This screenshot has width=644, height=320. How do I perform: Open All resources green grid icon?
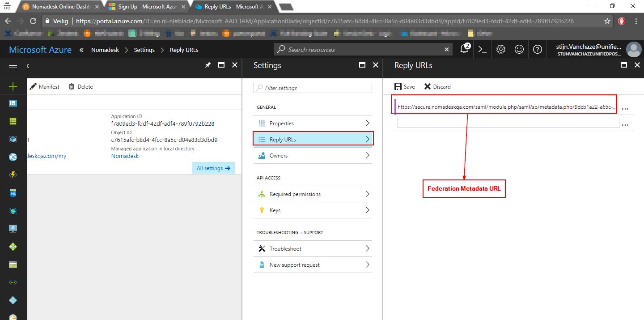(x=13, y=121)
